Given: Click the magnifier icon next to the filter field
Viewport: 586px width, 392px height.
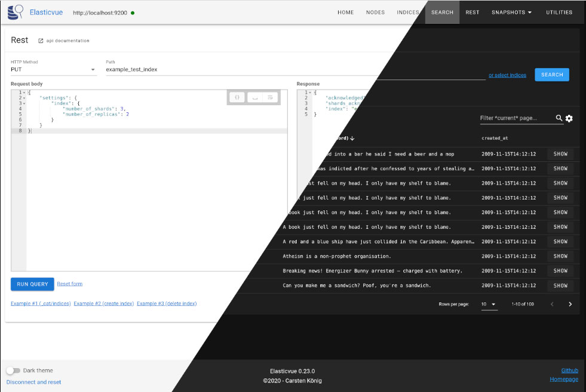Looking at the screenshot, I should click(x=559, y=118).
